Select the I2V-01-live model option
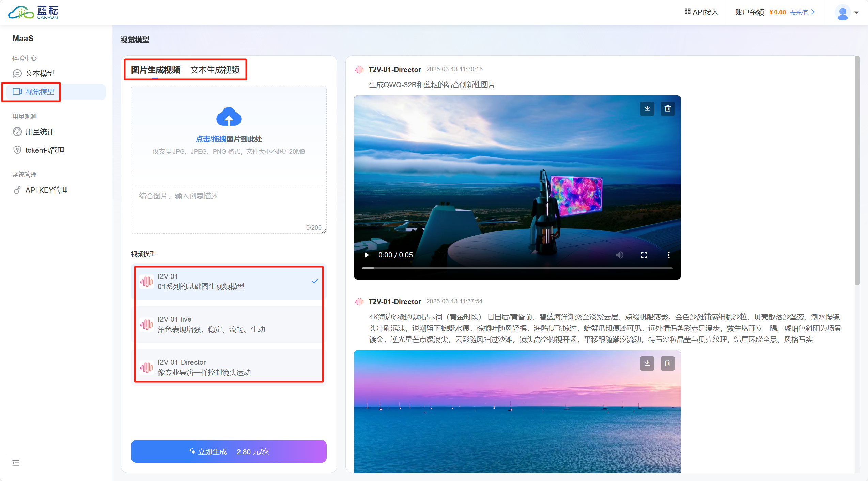Image resolution: width=868 pixels, height=481 pixels. tap(229, 325)
